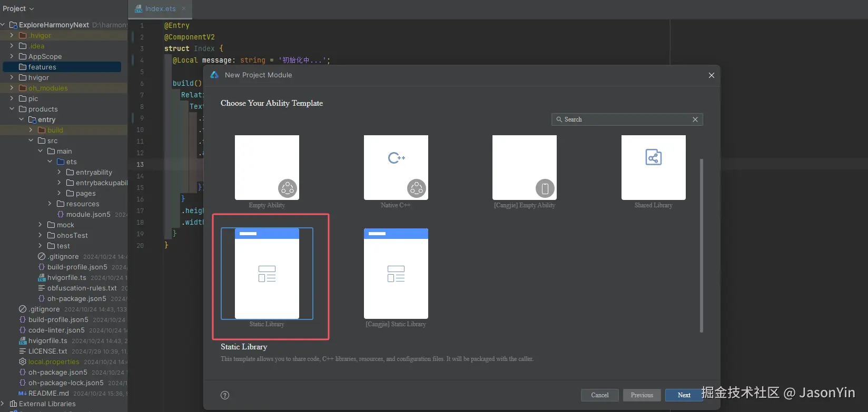
Task: Click the root hvigorfile.ts file icon
Action: coord(23,340)
